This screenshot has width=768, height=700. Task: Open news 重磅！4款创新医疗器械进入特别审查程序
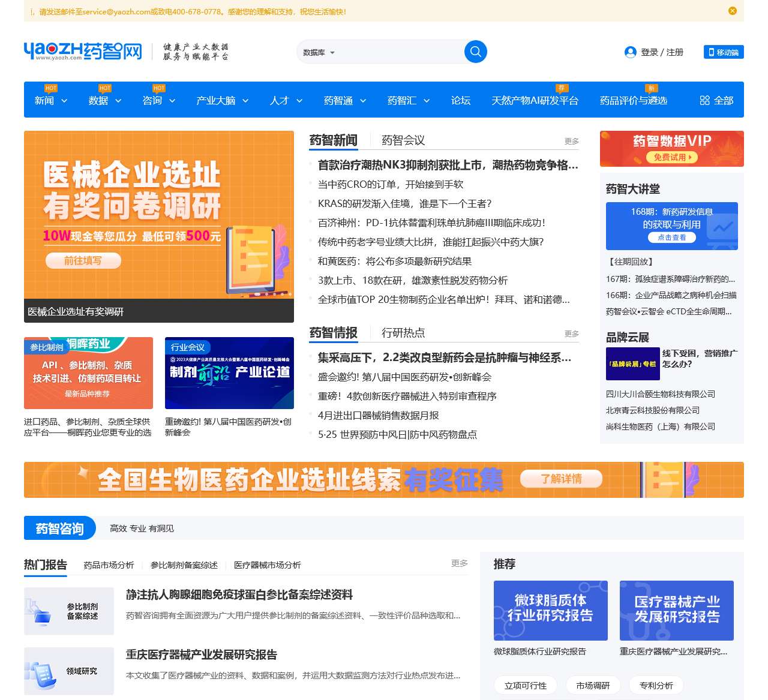click(407, 396)
